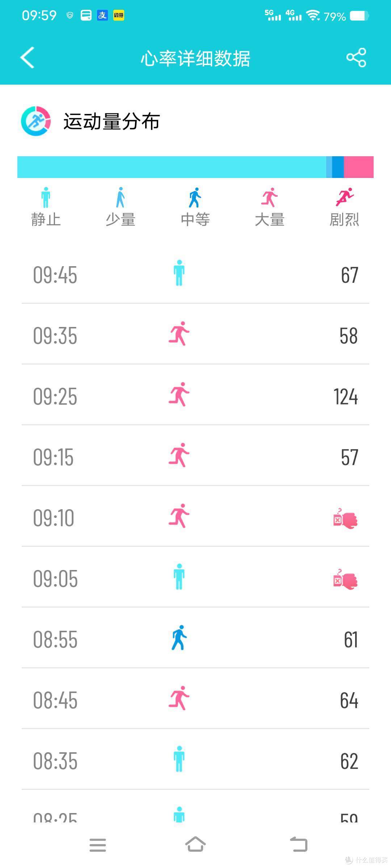Select the 中等 walking legend icon
The width and height of the screenshot is (391, 868).
[195, 197]
